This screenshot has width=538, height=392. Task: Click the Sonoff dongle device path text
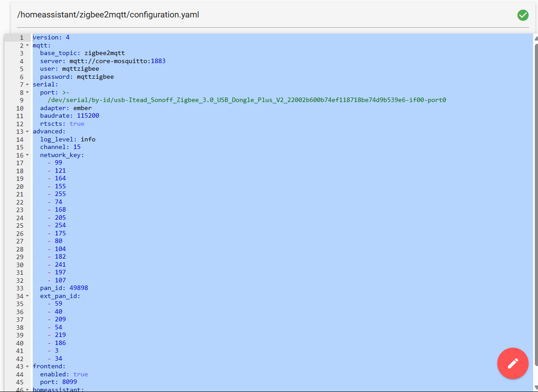coord(246,100)
